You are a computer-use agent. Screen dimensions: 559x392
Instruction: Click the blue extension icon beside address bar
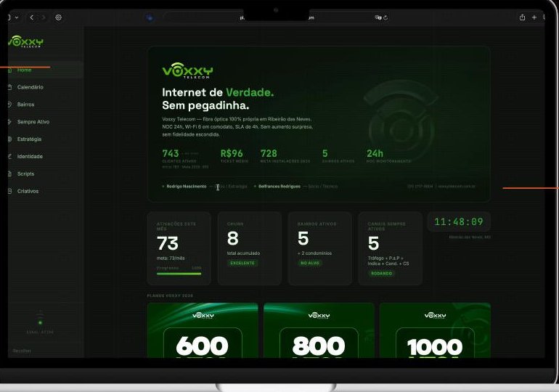pyautogui.click(x=150, y=17)
